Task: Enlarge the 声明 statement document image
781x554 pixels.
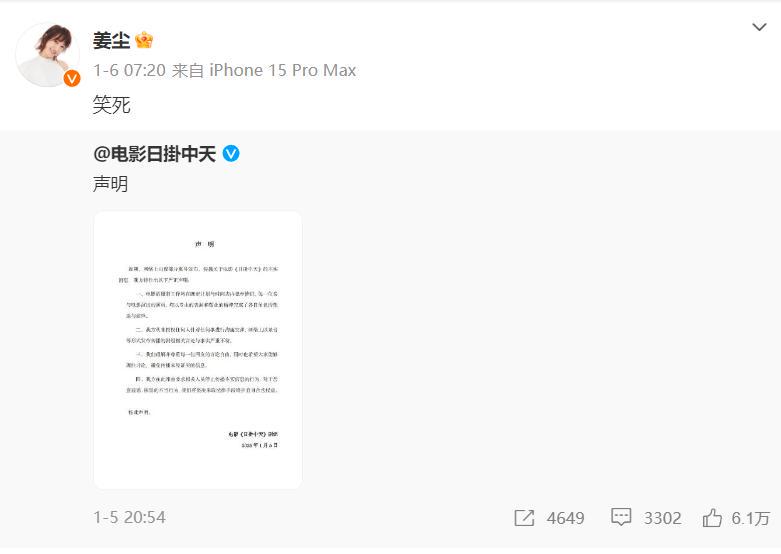Action: [198, 350]
